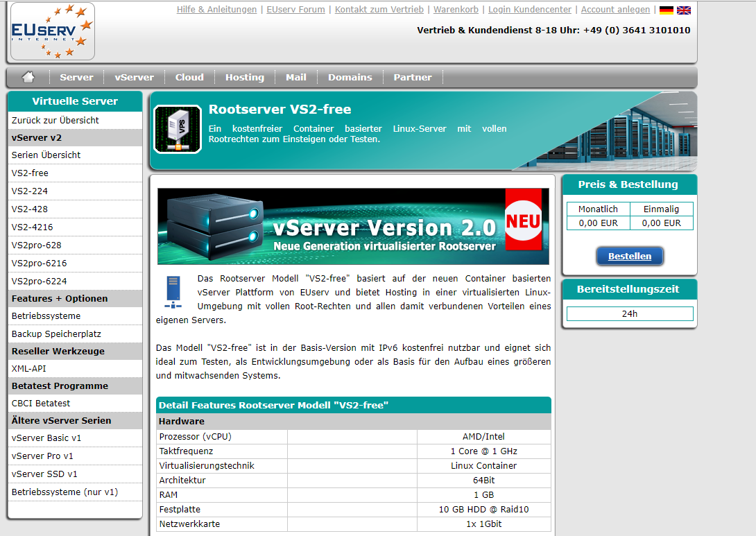
Task: Click the Ältere vServer Serien heading
Action: click(x=75, y=420)
